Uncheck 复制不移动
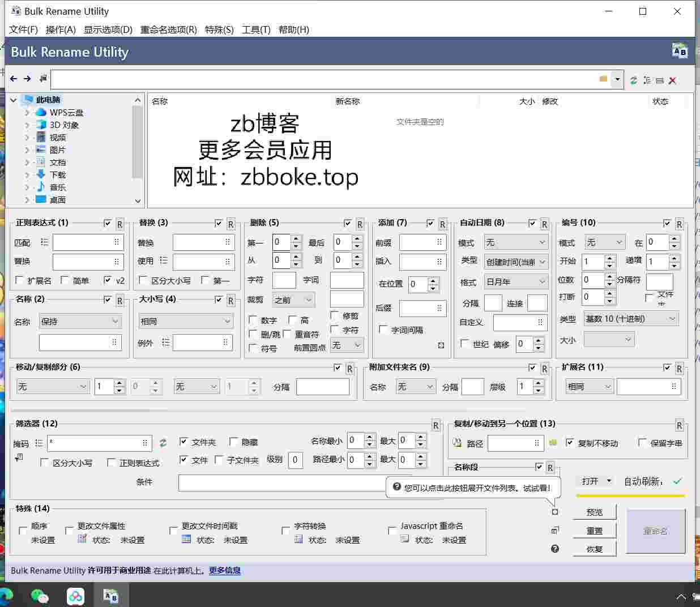This screenshot has height=607, width=700. click(570, 442)
